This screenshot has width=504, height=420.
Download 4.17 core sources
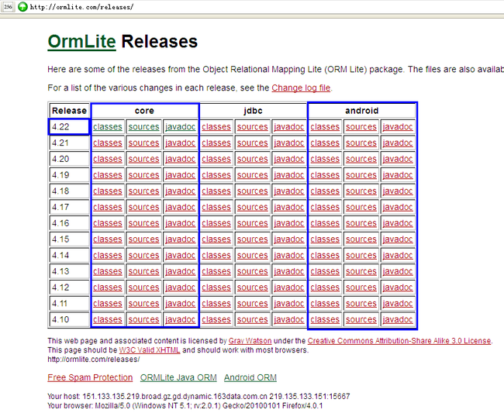[143, 207]
